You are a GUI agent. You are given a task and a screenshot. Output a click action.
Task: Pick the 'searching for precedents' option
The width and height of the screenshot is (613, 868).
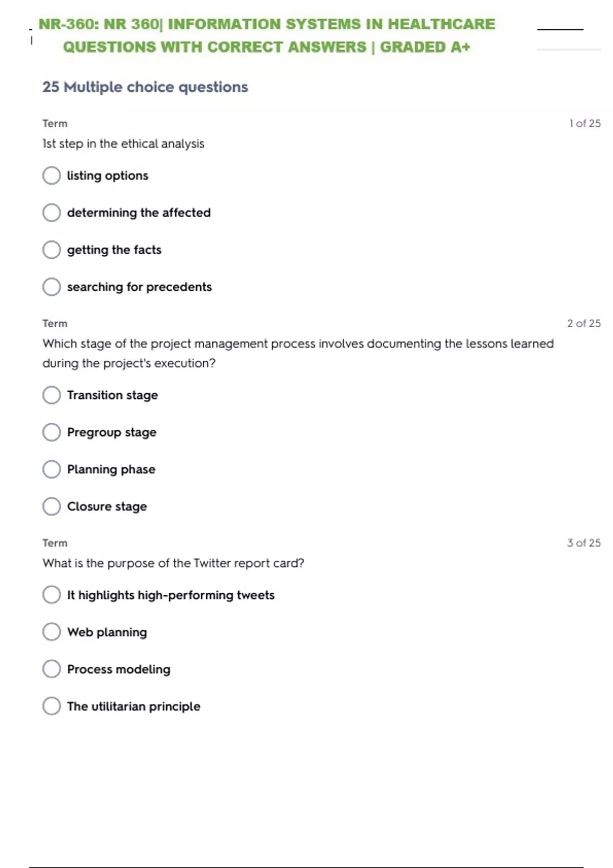tap(52, 287)
